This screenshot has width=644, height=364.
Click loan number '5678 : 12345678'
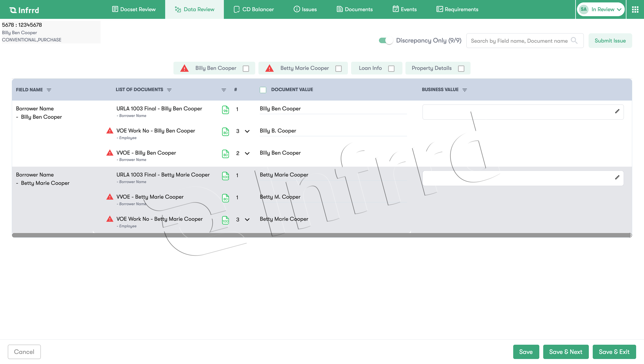tap(22, 25)
